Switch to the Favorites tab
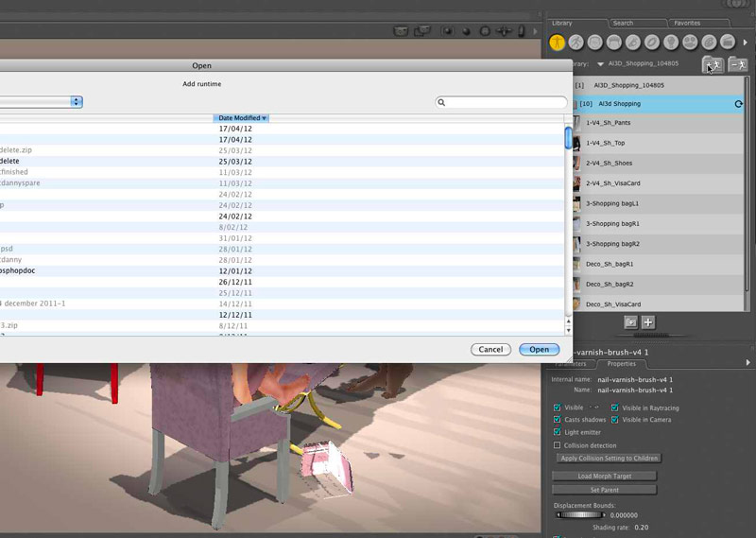This screenshot has width=756, height=538. pyautogui.click(x=687, y=23)
